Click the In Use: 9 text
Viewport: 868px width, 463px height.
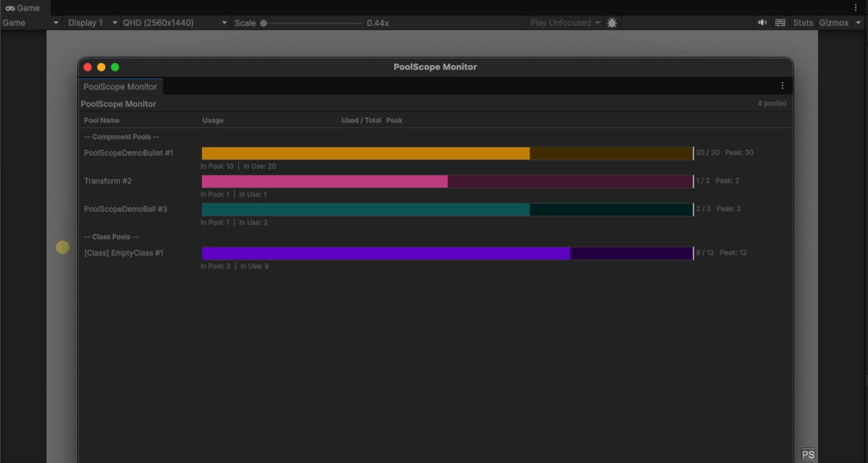click(256, 266)
